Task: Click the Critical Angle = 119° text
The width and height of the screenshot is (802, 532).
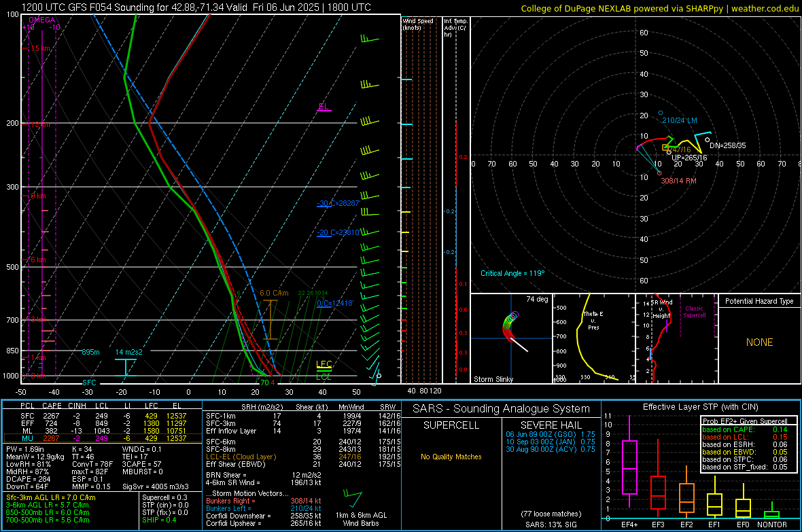Action: click(512, 273)
